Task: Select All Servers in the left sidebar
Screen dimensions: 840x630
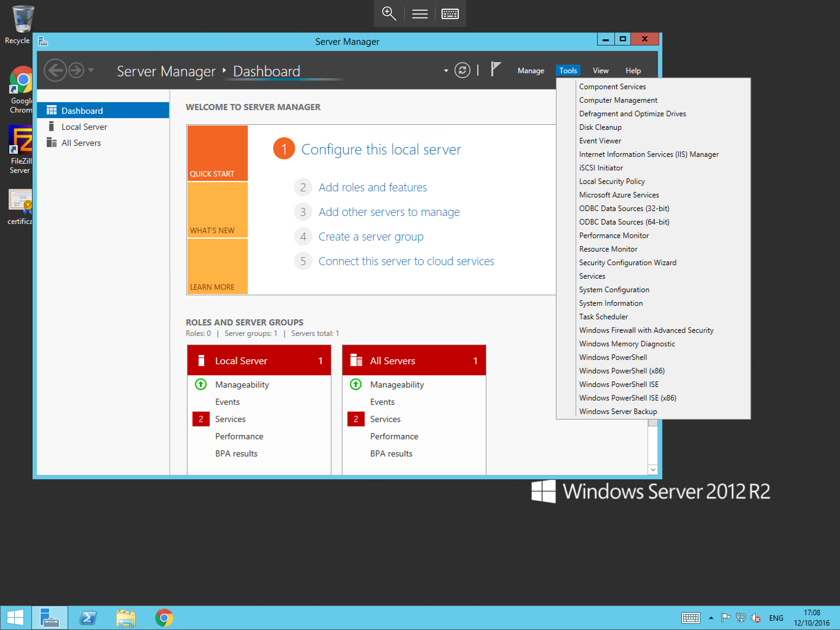Action: [103, 143]
